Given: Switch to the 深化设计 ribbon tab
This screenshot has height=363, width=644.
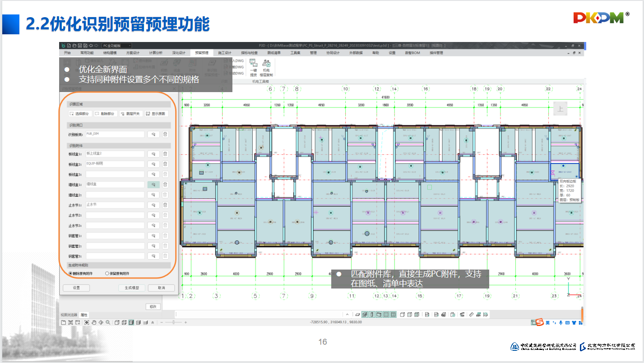Looking at the screenshot, I should [179, 53].
